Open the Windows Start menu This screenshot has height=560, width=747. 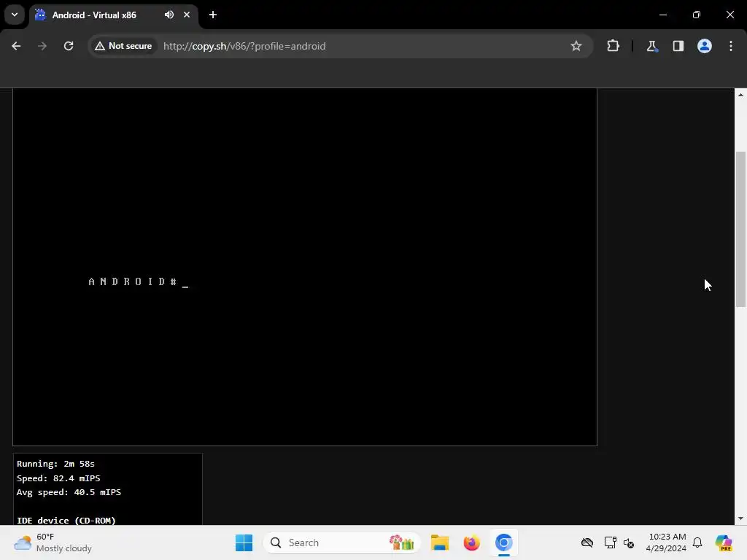(244, 542)
